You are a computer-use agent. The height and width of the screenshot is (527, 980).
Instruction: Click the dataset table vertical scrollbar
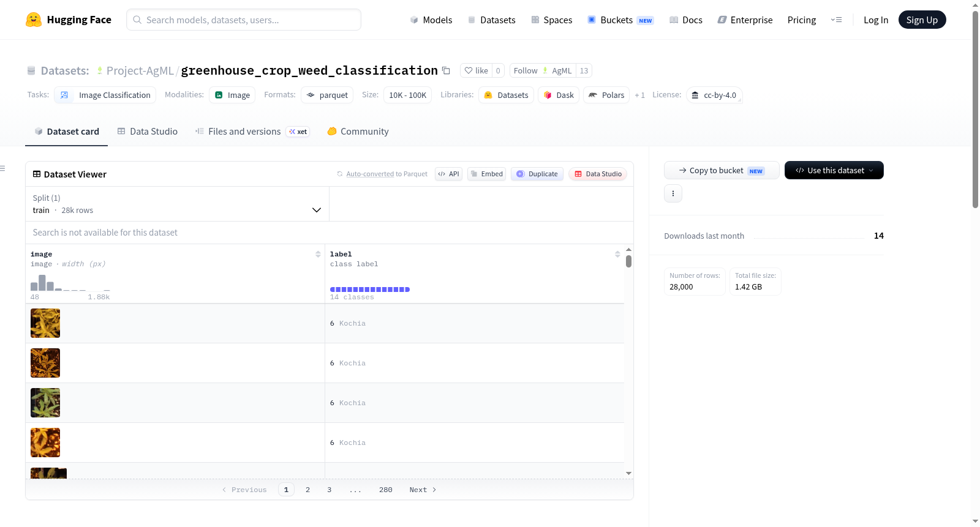pyautogui.click(x=628, y=261)
